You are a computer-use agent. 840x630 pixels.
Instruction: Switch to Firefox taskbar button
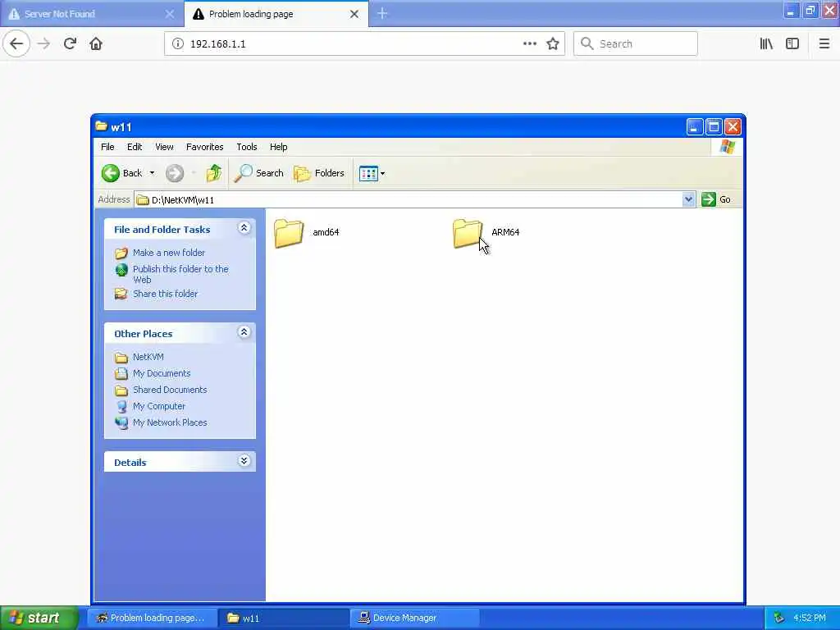point(152,618)
